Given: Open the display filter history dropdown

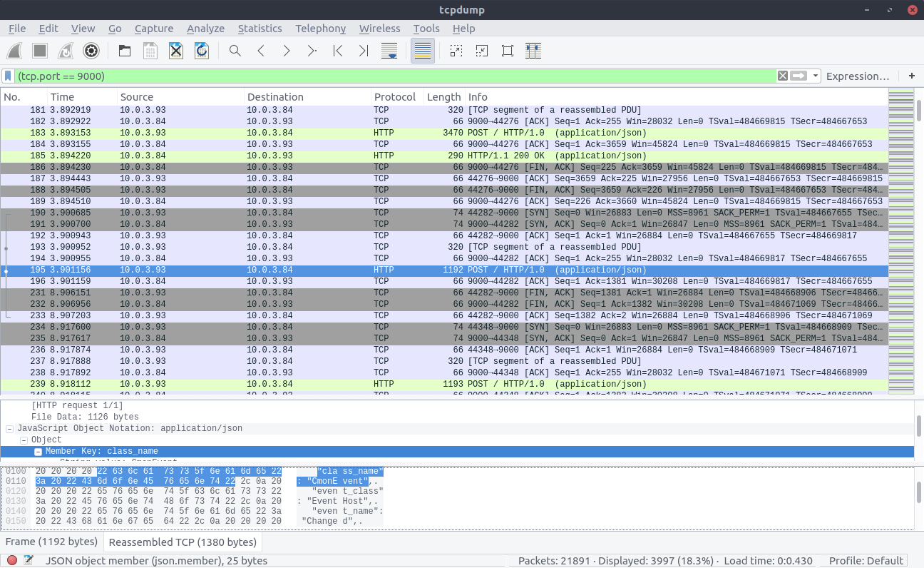Looking at the screenshot, I should pos(815,76).
